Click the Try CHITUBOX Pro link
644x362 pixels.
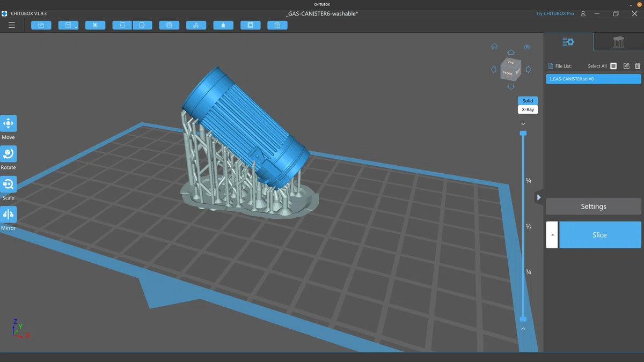tap(555, 13)
